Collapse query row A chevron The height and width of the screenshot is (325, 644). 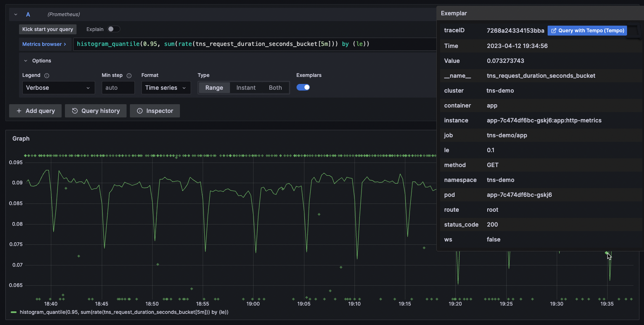[16, 14]
